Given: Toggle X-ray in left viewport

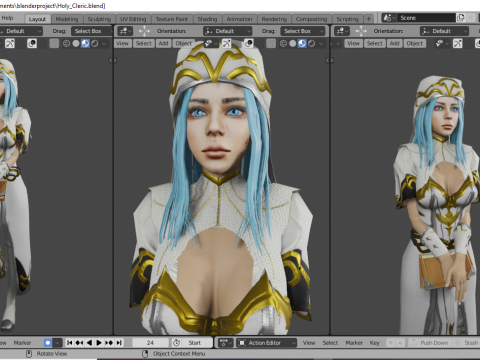Looking at the screenshot, I should tap(54, 43).
